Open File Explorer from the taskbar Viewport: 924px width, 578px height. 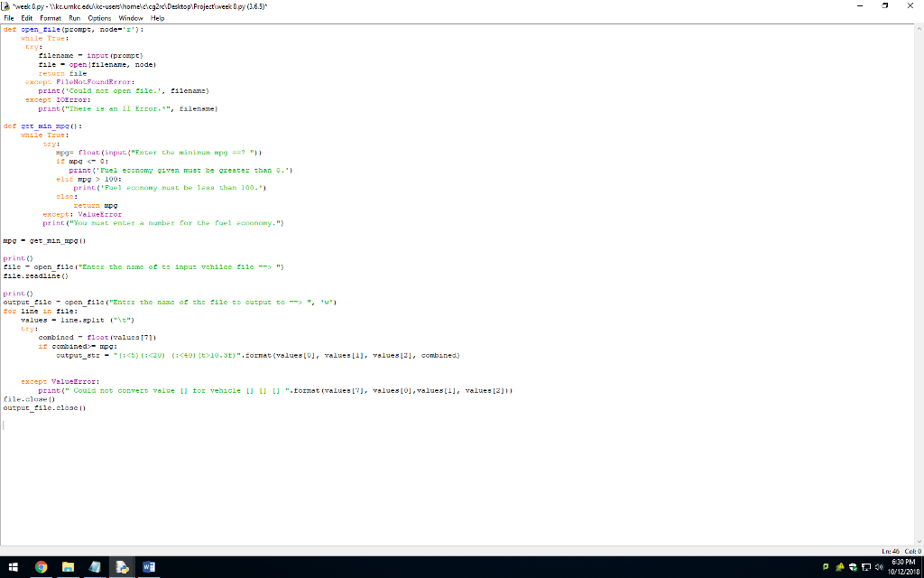68,568
